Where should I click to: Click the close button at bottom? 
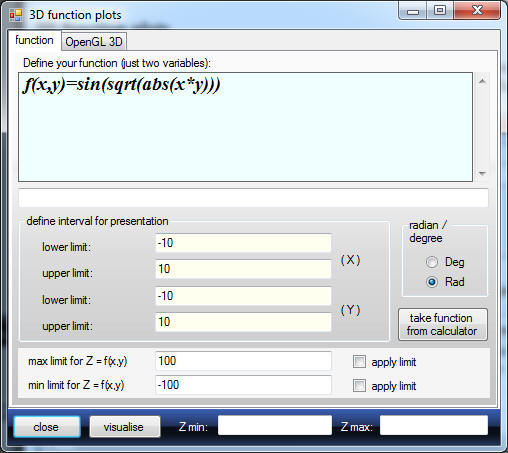tap(47, 427)
